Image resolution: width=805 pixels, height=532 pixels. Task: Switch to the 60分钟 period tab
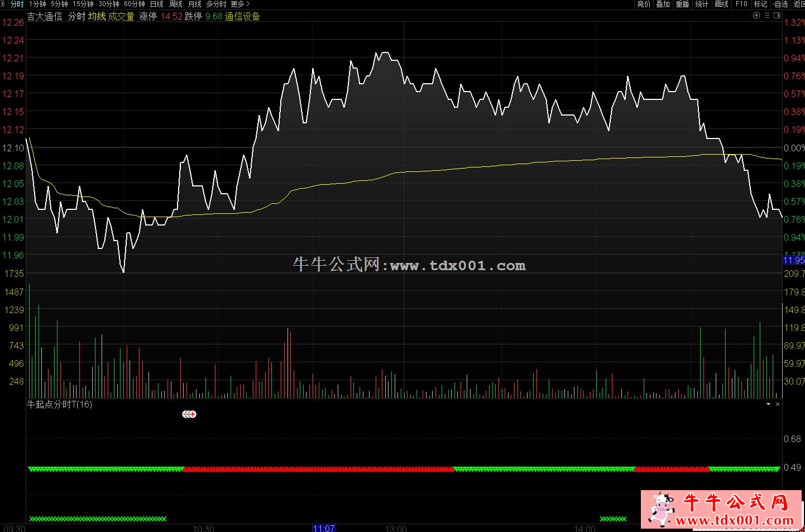point(135,4)
